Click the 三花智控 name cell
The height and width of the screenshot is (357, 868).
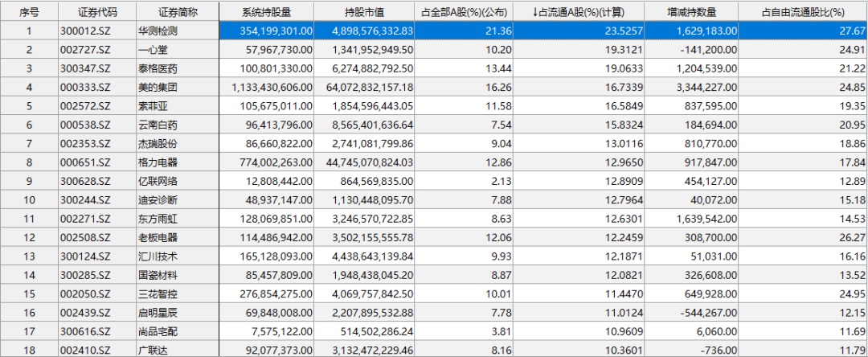click(x=178, y=294)
